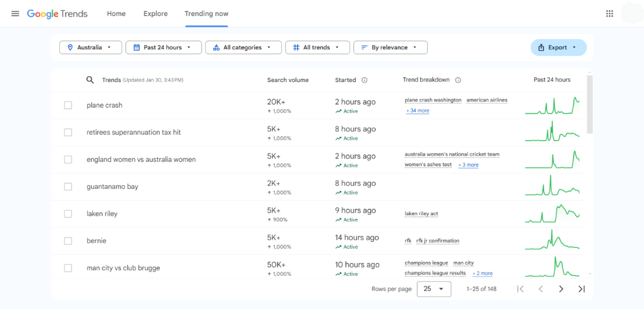Go to first page of results
The image size is (644, 309).
(520, 289)
